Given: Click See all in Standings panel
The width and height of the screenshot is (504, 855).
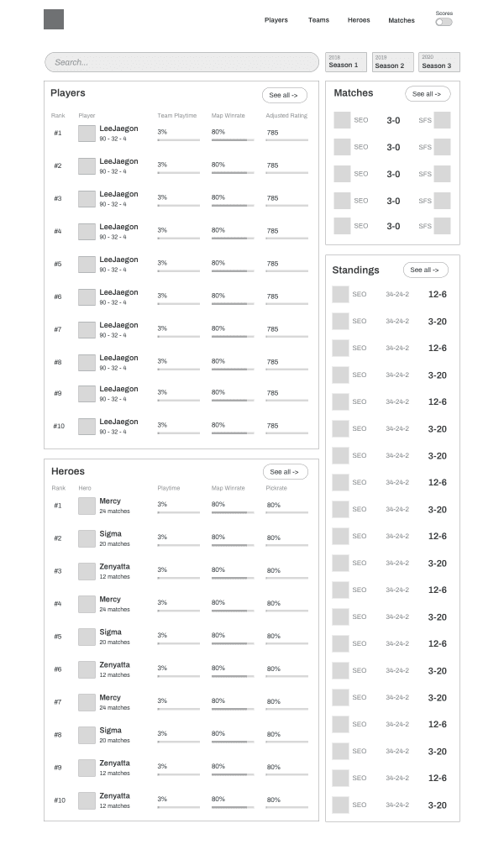Looking at the screenshot, I should pyautogui.click(x=425, y=270).
